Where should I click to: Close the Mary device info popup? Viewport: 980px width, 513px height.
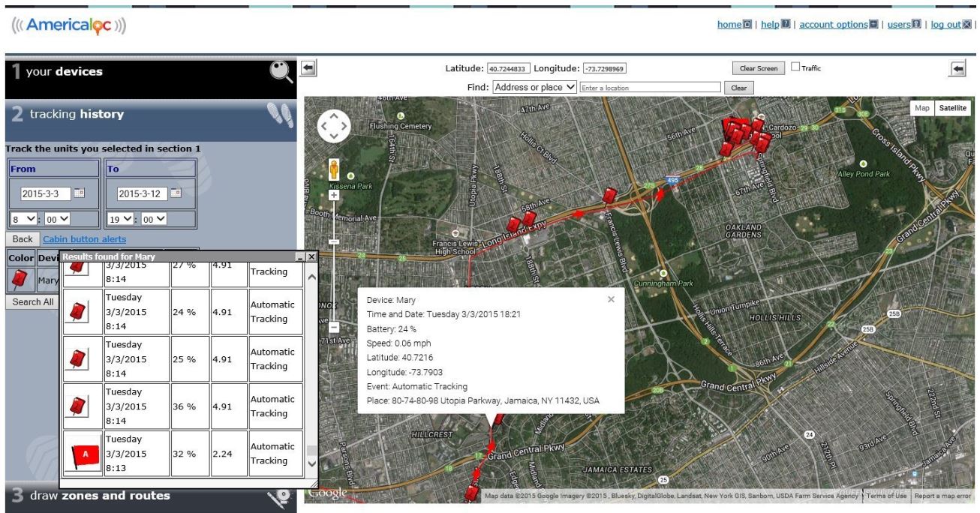click(611, 299)
